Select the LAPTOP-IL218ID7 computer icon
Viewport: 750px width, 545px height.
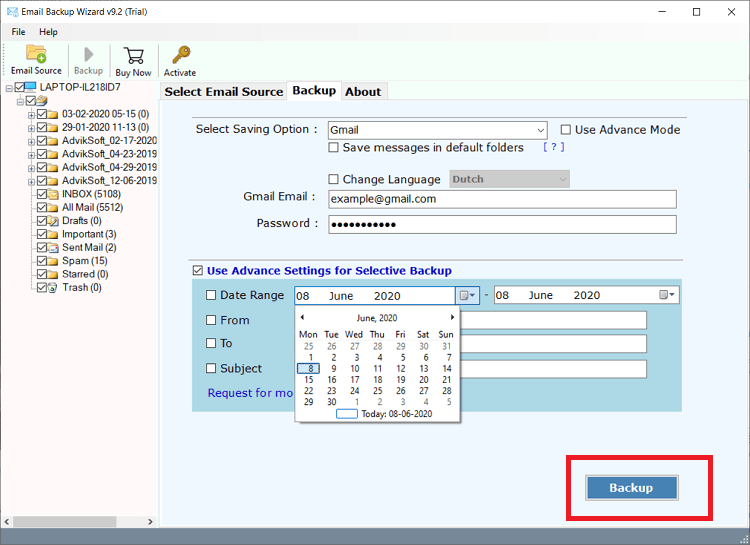click(31, 87)
